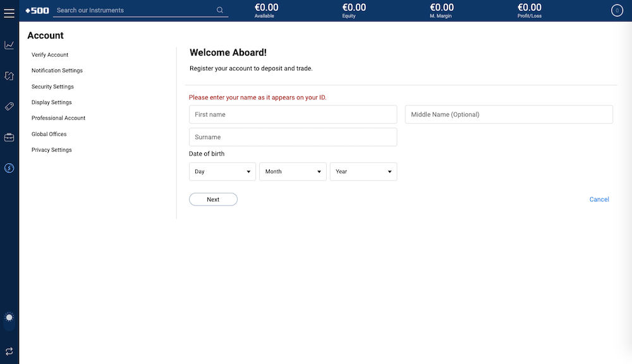Open Privacy Settings
The width and height of the screenshot is (632, 364).
(x=52, y=150)
